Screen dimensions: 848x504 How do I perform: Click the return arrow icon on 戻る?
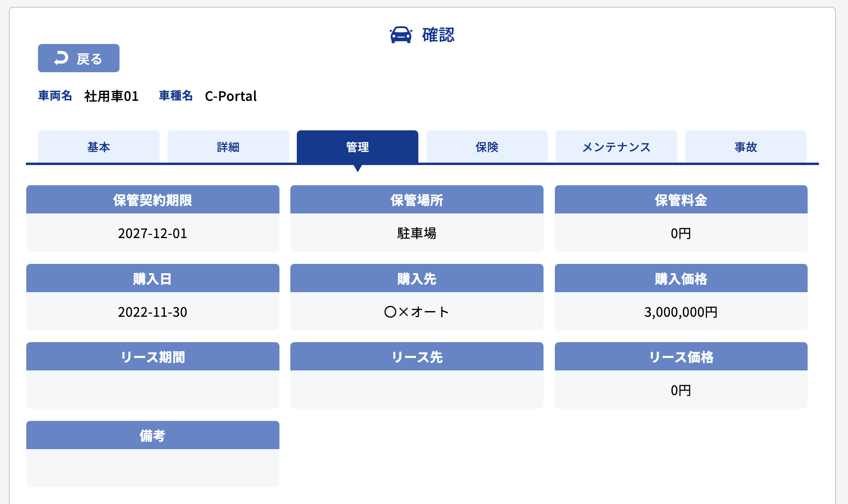tap(61, 58)
